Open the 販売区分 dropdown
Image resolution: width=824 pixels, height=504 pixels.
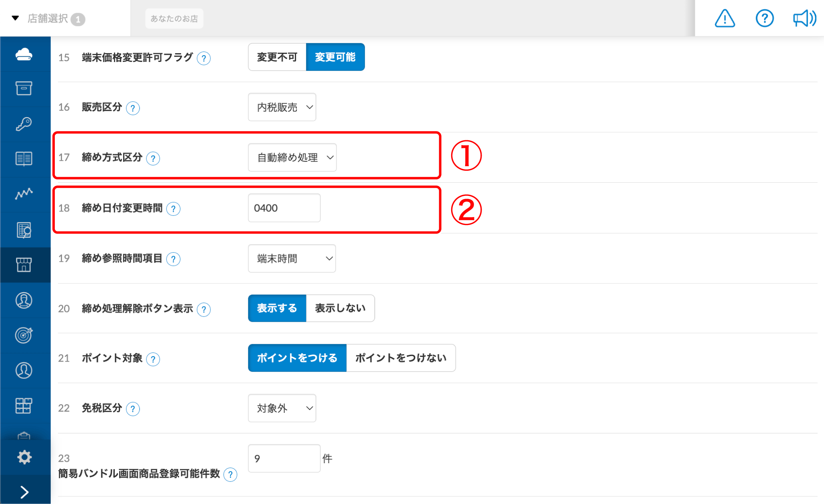[282, 107]
